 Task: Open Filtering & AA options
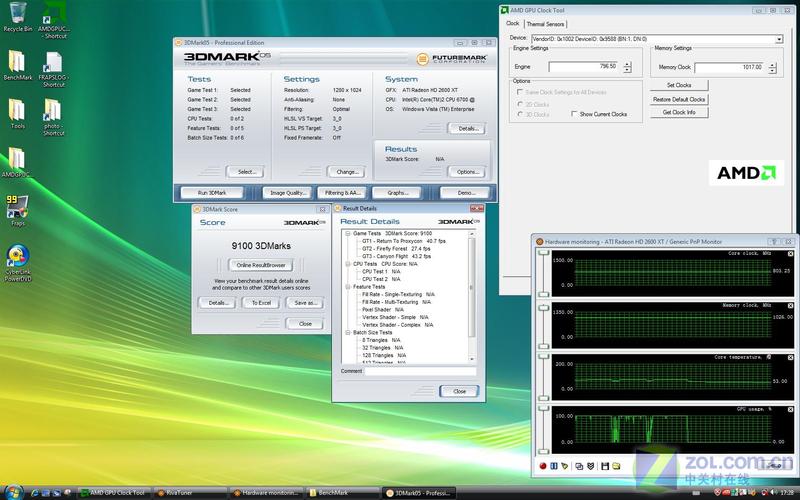pos(342,193)
